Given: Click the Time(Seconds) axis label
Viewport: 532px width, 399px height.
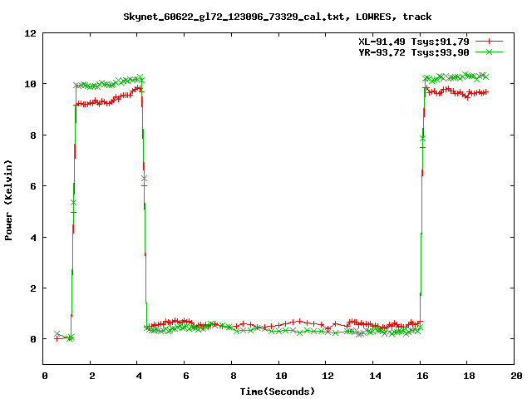Looking at the screenshot, I should coord(278,392).
